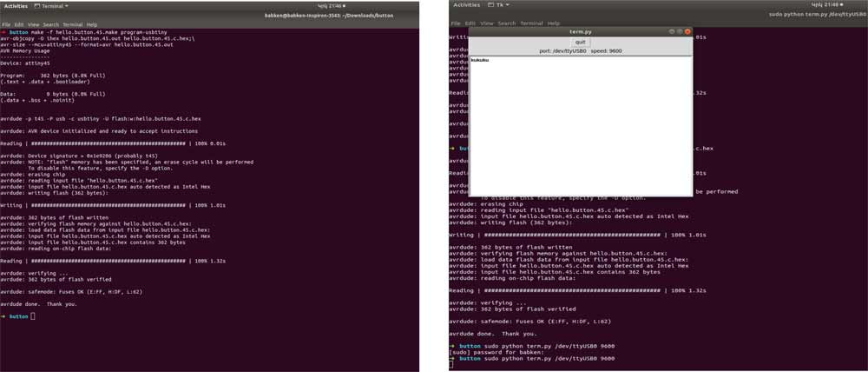Click the term.py title bar
The height and width of the screenshot is (372, 868).
pos(580,31)
